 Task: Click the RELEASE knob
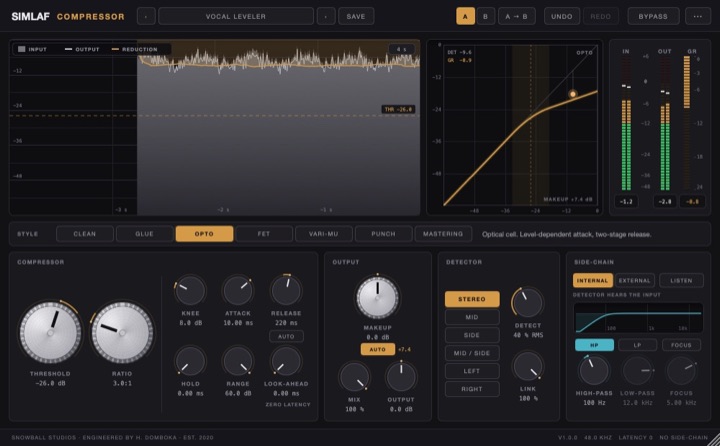coord(286,290)
